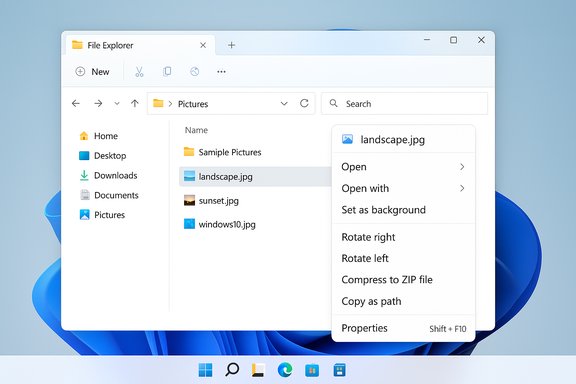Refresh the Pictures folder
This screenshot has width=576, height=384.
[x=304, y=103]
